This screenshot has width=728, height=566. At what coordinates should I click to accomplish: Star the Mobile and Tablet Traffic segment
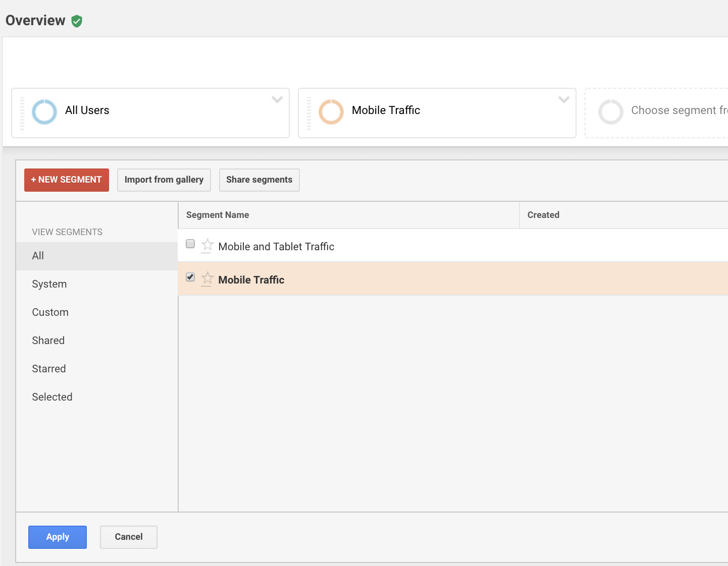[x=207, y=245]
